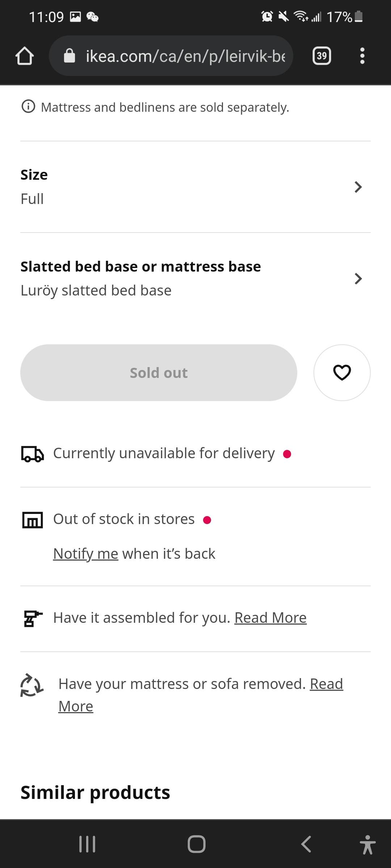Add bed to favourites with heart icon
391x868 pixels.
tap(342, 373)
